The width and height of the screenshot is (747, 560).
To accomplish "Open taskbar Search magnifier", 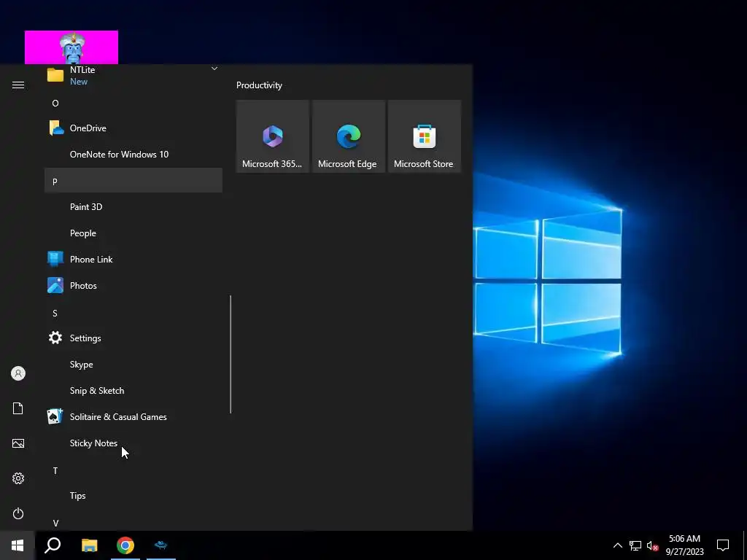I will tap(53, 545).
